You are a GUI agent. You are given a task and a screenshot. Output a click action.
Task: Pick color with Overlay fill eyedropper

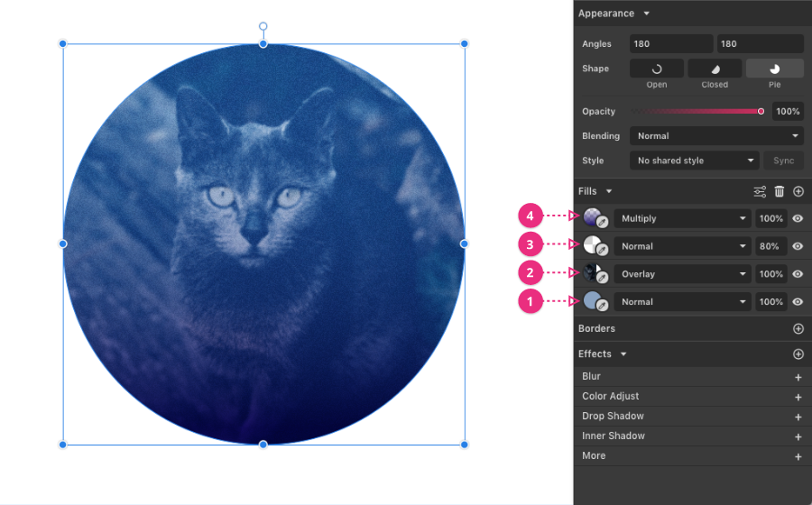pyautogui.click(x=602, y=279)
